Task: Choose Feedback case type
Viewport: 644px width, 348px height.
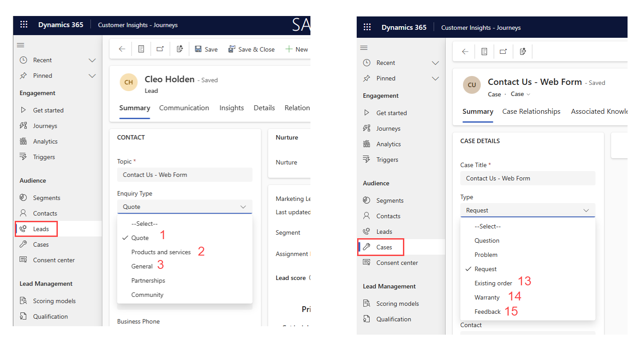Action: tap(487, 312)
